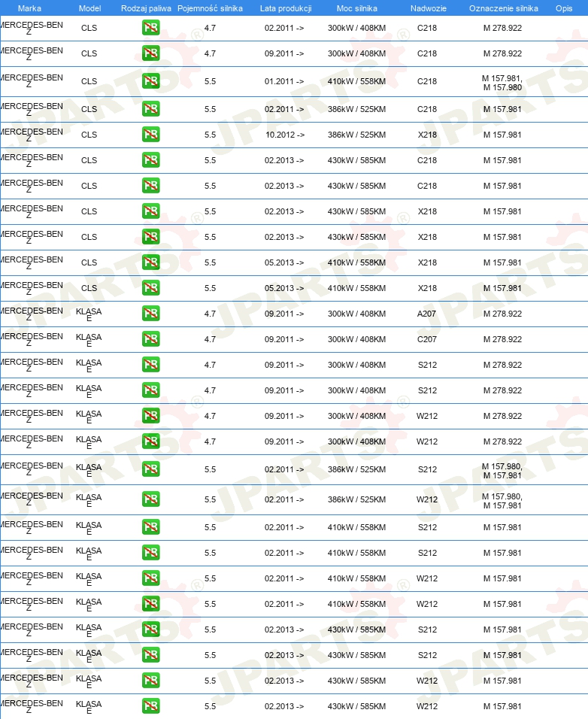
Task: Click MERCEDES-BENZ in the 10.2012 row
Action: click(31, 135)
